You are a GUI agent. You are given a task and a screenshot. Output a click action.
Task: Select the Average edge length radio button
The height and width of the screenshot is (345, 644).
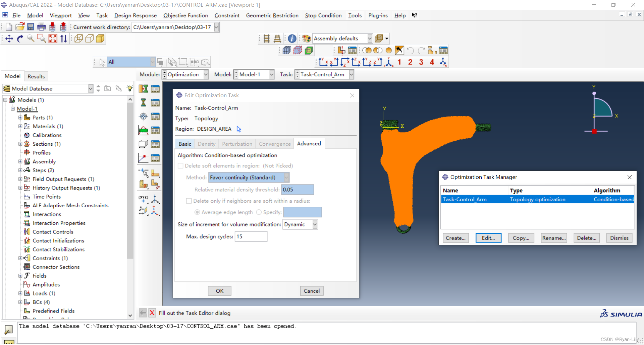(x=197, y=212)
